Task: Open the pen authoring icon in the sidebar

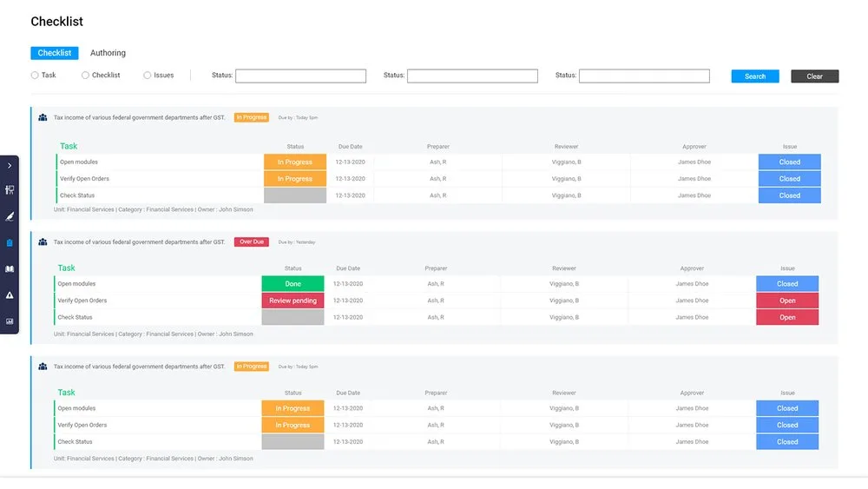Action: pyautogui.click(x=10, y=216)
